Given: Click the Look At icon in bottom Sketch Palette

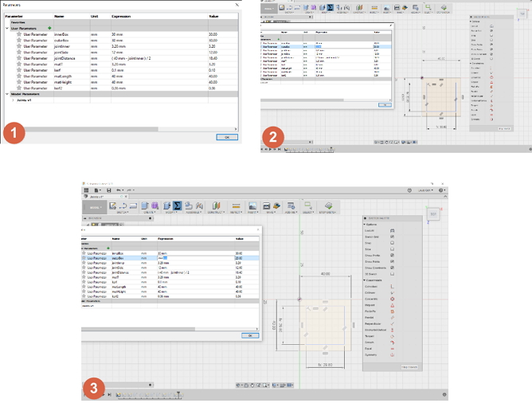Looking at the screenshot, I should (x=392, y=231).
